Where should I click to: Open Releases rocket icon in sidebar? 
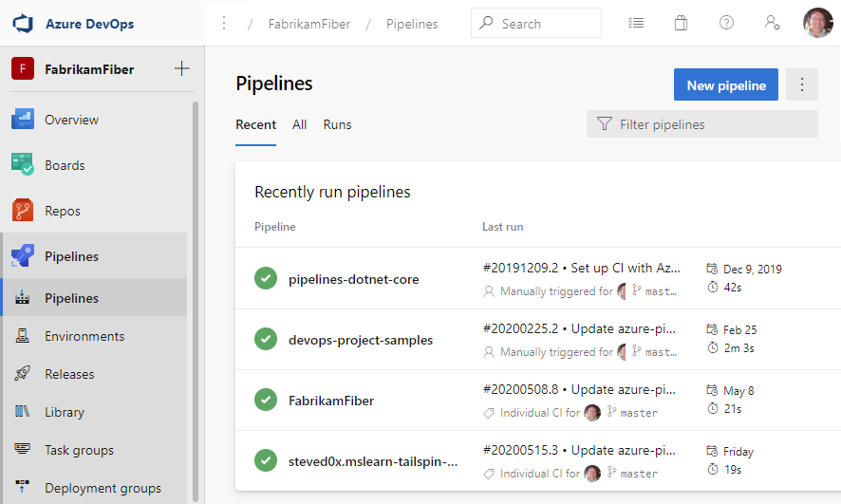22,374
